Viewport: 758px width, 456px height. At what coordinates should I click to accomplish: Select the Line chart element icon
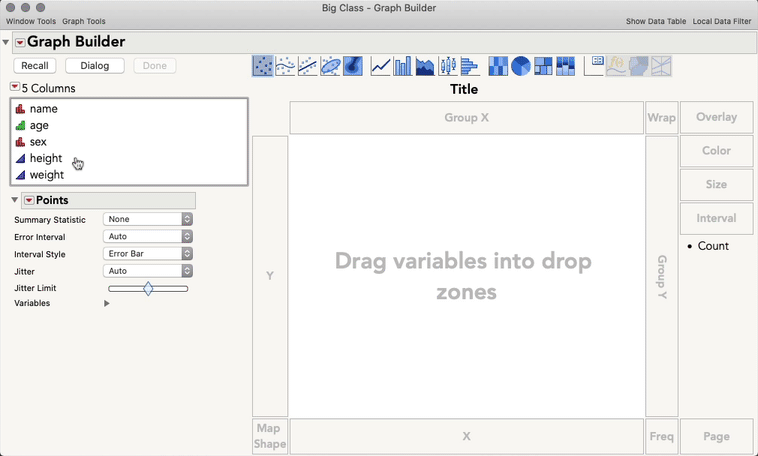point(380,66)
